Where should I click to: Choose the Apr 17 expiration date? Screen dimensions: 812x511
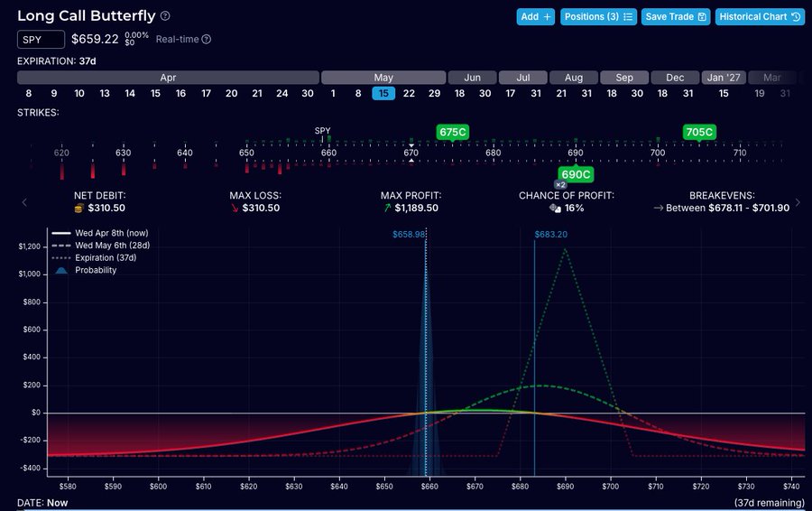click(x=207, y=94)
